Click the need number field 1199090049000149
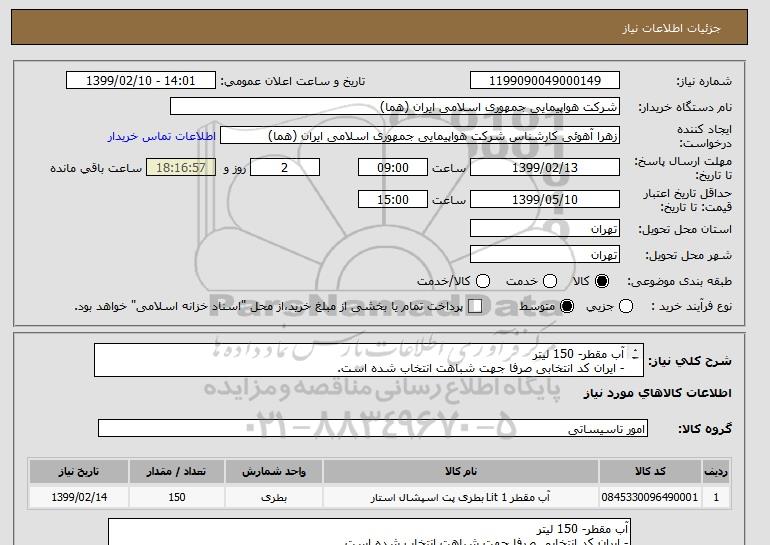Viewport: 770px width, 545px height. pos(545,81)
